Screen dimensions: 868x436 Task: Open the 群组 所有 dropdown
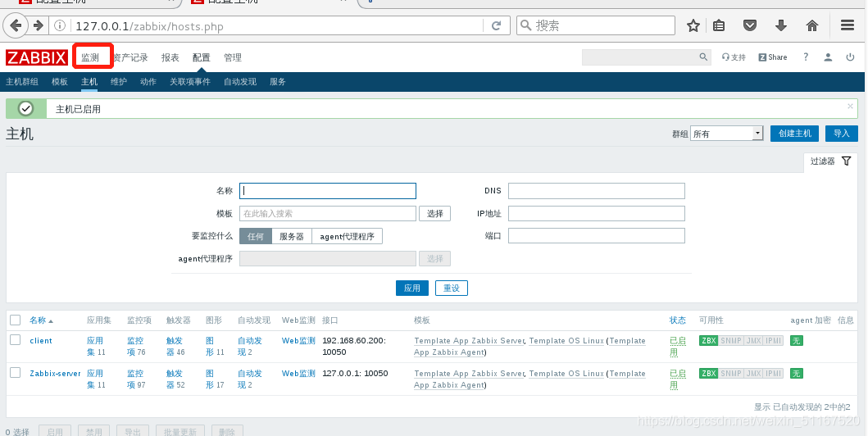coord(727,134)
